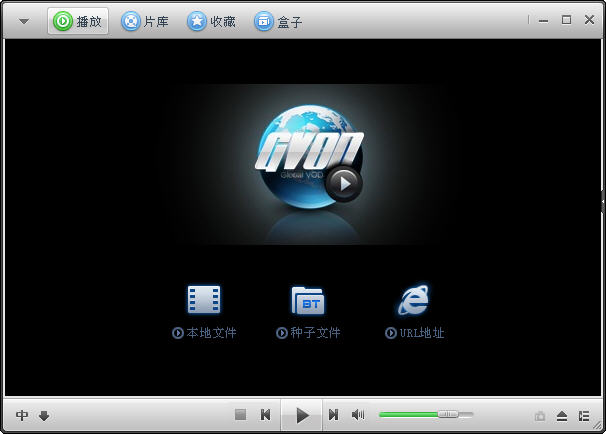Toggle the playlist panel icon
606x434 pixels.
584,415
